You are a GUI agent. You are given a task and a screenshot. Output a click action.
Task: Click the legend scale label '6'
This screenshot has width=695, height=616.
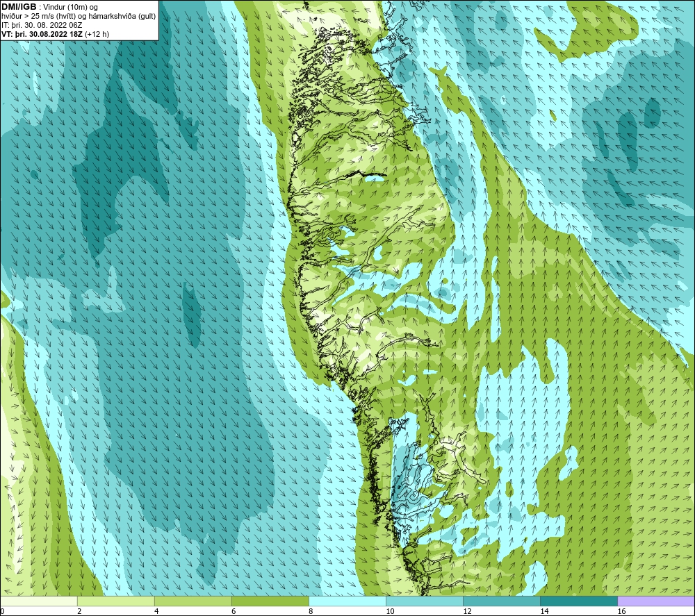coord(233,611)
